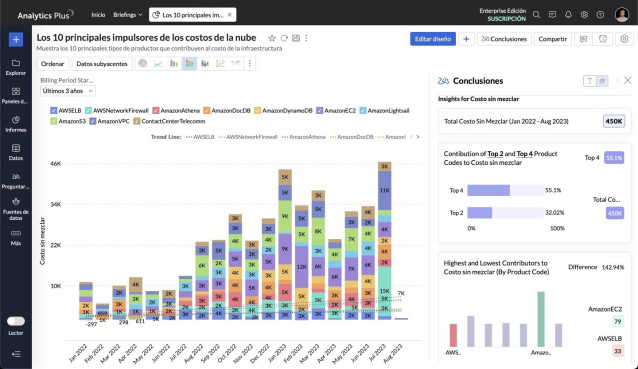Expand the Briefings menu in the top bar
The image size is (638, 369).
128,15
